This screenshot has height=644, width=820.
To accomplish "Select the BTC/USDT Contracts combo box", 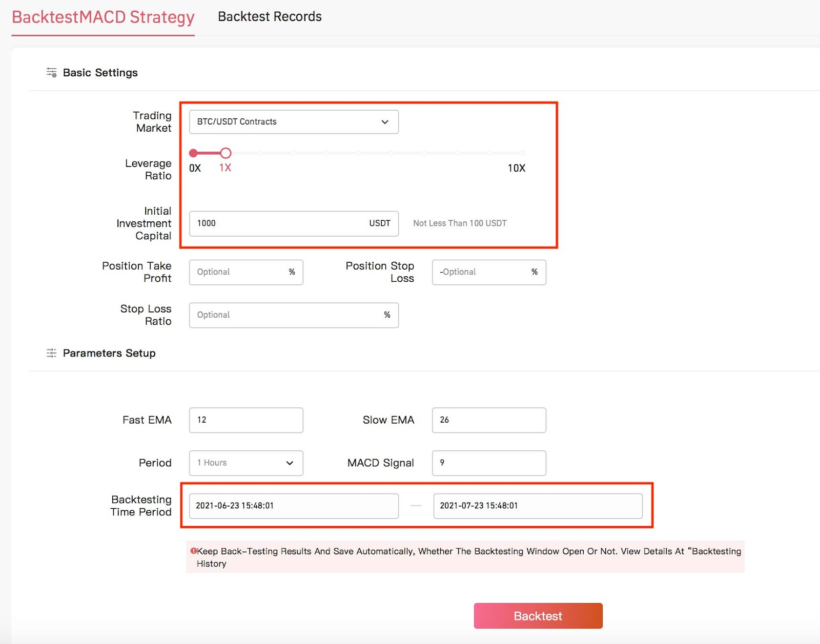I will (294, 122).
